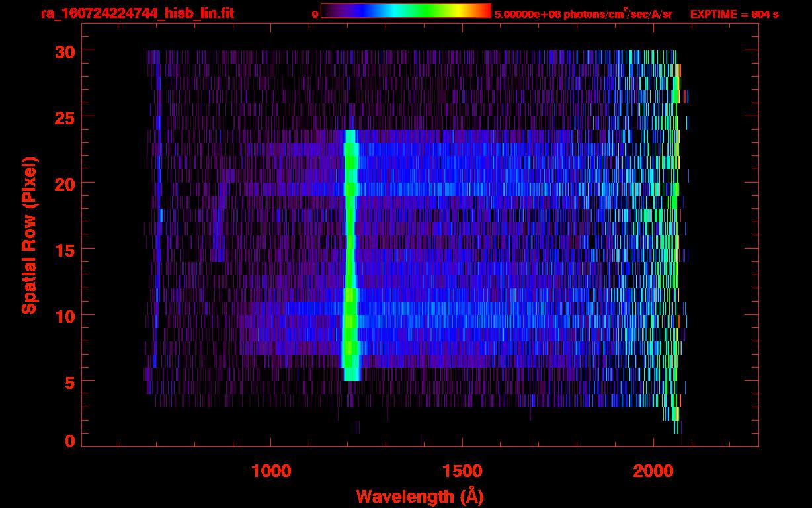Click the 2000 wavelength tick label
Image resolution: width=812 pixels, height=508 pixels.
[x=653, y=471]
